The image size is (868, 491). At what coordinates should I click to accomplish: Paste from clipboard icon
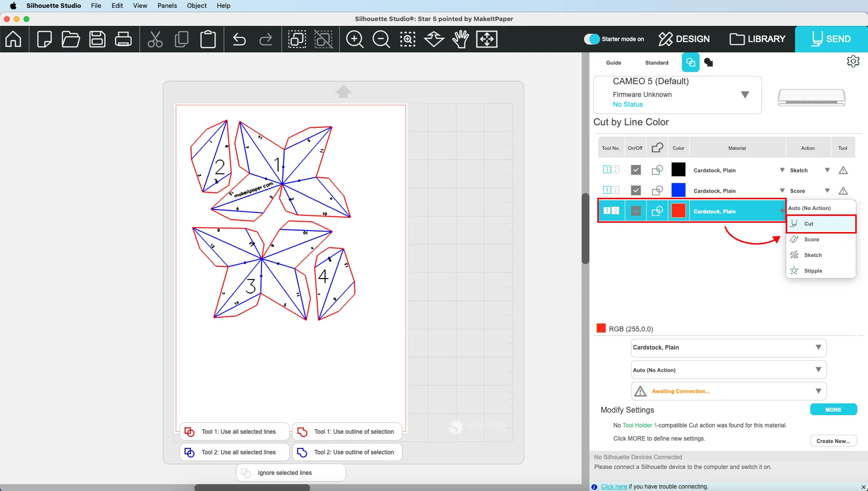208,39
